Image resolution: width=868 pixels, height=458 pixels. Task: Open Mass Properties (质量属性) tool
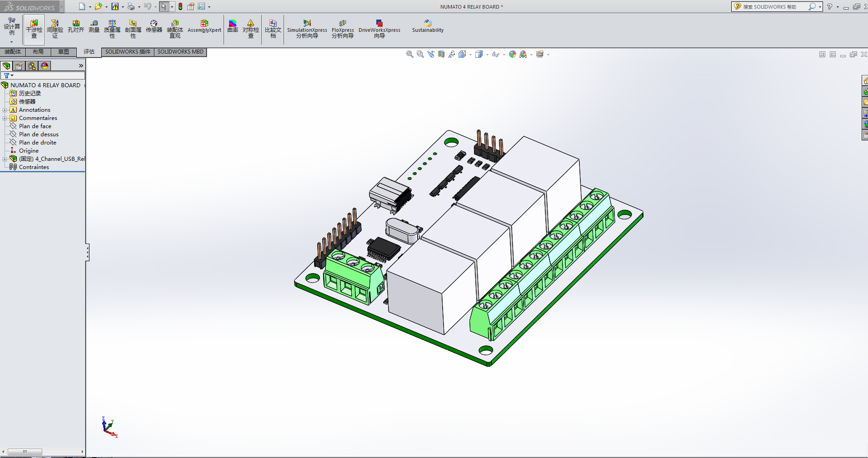[x=112, y=29]
